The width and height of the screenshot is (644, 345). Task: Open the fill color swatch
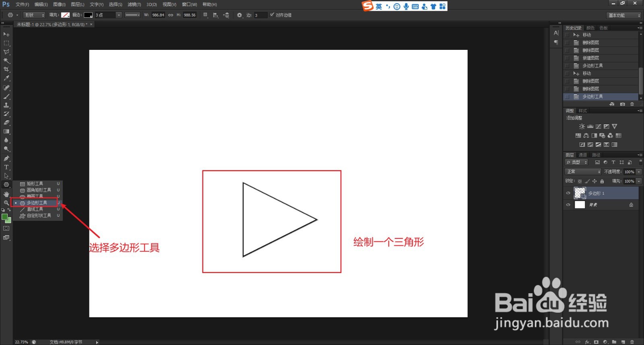[65, 15]
